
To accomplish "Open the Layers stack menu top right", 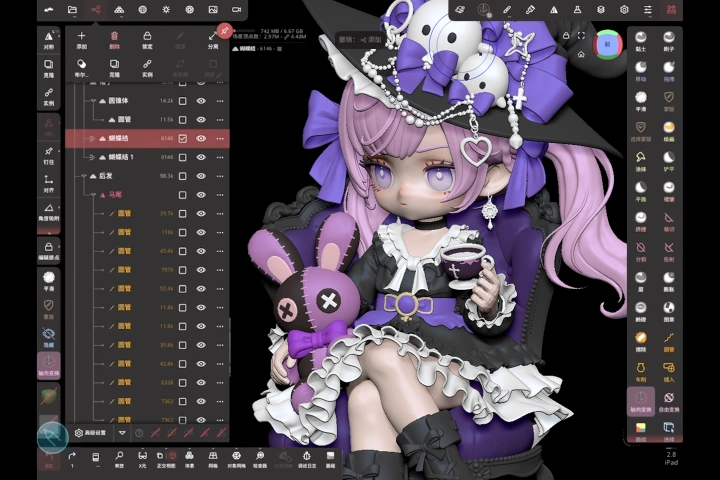I will pyautogui.click(x=601, y=10).
